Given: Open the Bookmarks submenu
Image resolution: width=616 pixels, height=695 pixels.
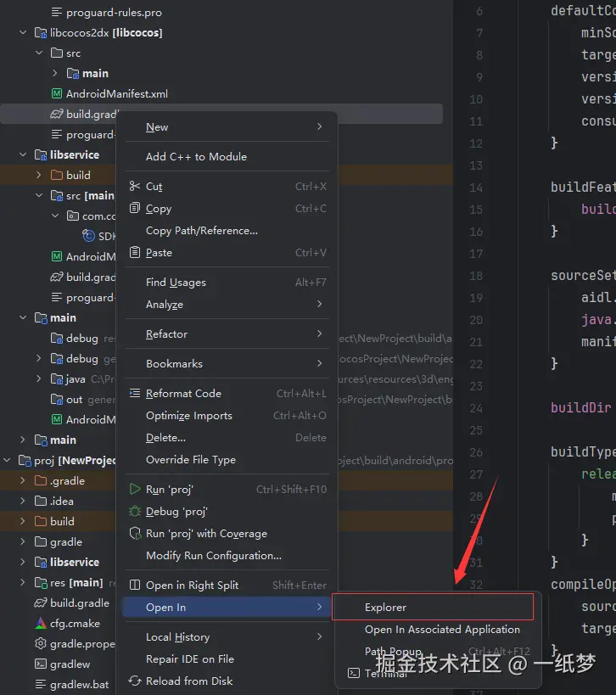Looking at the screenshot, I should [x=227, y=363].
